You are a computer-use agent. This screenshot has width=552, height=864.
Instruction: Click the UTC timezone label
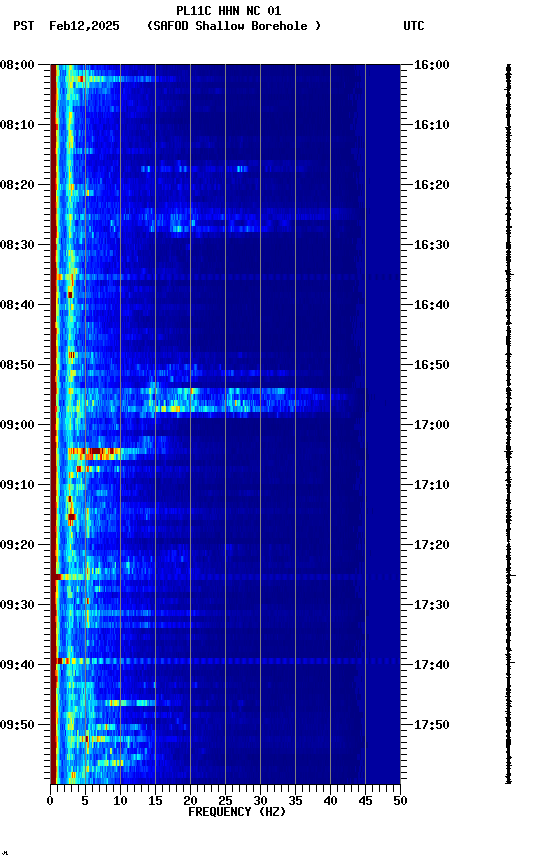tap(414, 26)
